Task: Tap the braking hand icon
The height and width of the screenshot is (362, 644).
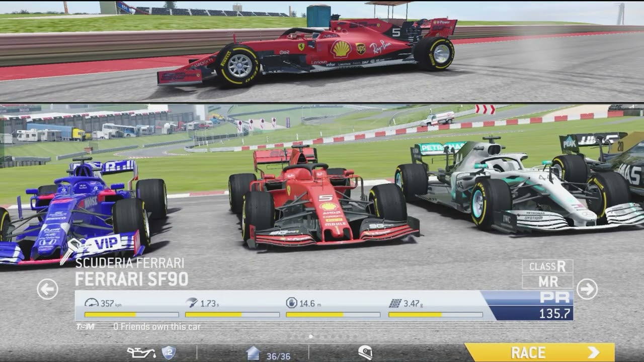Action: pyautogui.click(x=291, y=303)
